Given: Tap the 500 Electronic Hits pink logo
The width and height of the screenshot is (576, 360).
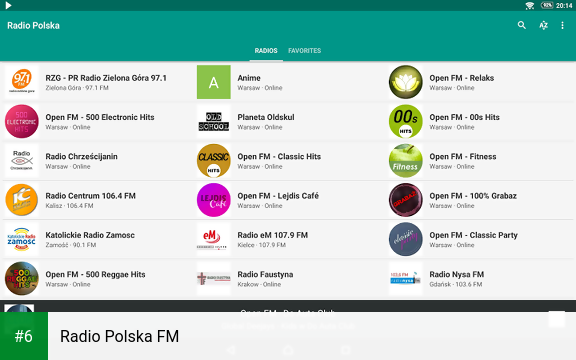Looking at the screenshot, I should 22,121.
